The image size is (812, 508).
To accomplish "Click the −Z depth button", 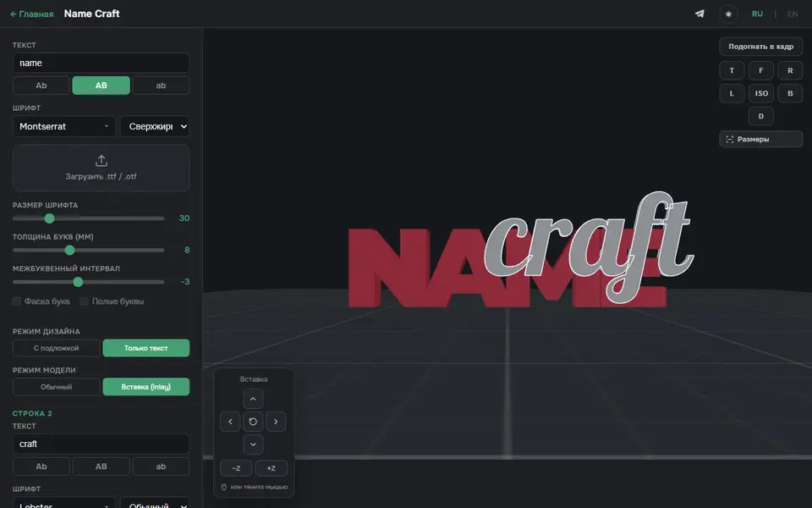I will [236, 468].
